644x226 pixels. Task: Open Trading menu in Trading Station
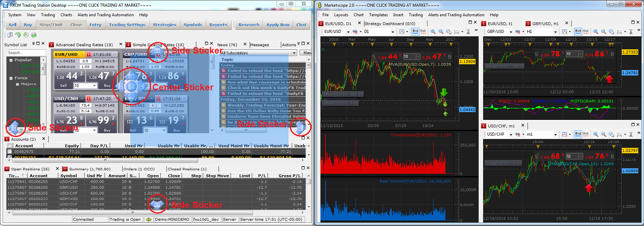[x=48, y=15]
